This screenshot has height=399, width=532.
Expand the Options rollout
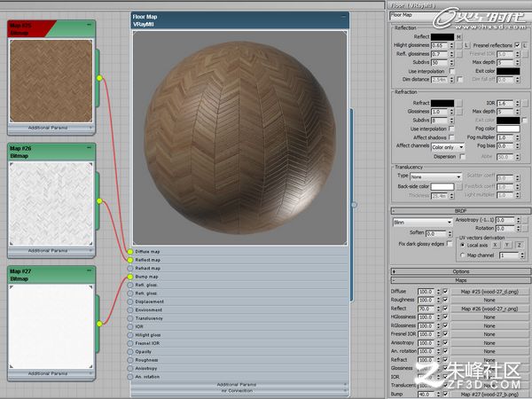[x=461, y=271]
